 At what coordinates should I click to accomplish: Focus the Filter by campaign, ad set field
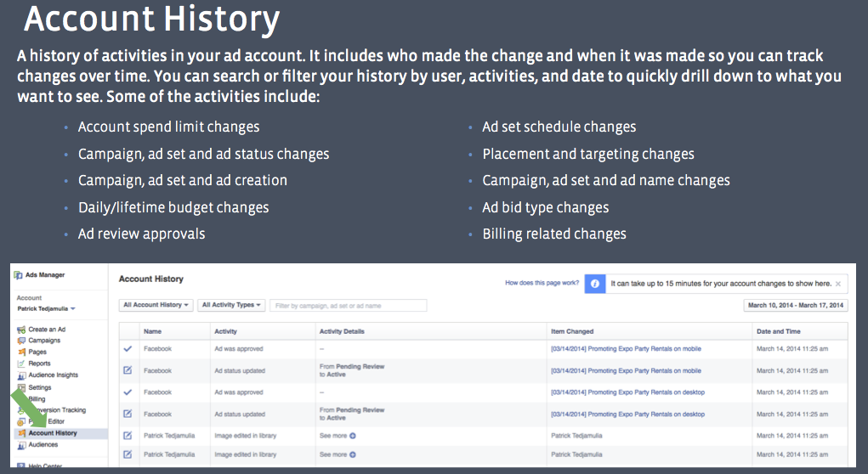(349, 305)
